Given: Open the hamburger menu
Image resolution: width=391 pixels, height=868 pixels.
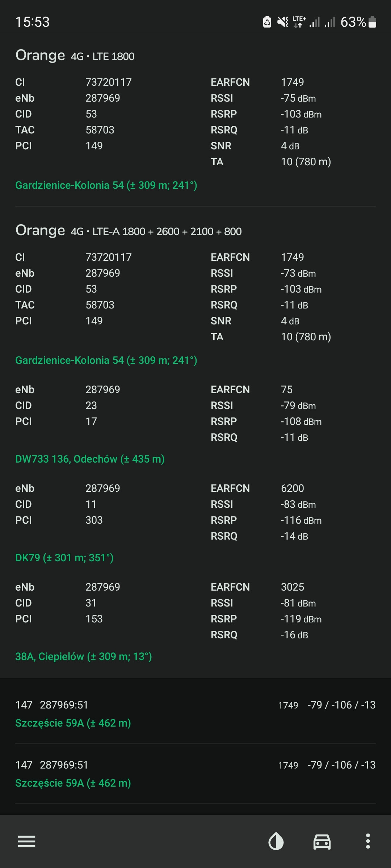Looking at the screenshot, I should click(x=27, y=841).
